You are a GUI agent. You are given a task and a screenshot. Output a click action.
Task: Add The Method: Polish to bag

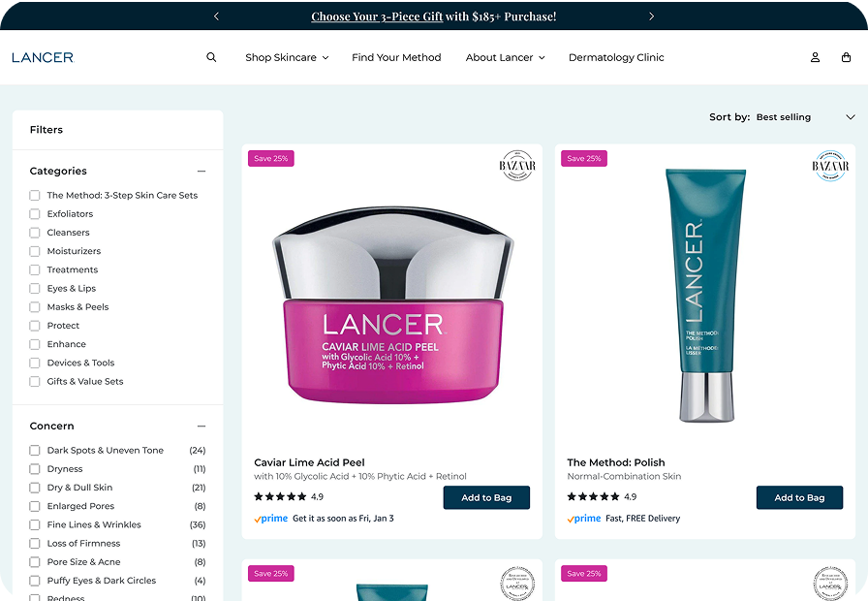point(799,497)
